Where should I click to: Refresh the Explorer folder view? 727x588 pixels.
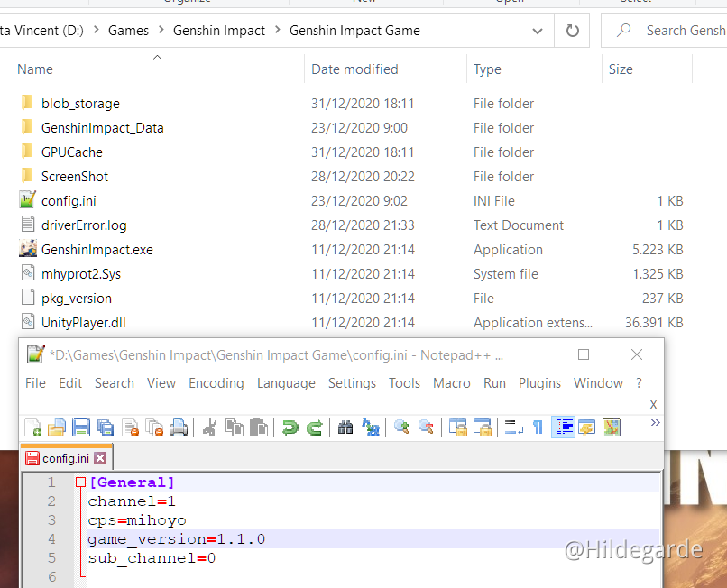574,30
